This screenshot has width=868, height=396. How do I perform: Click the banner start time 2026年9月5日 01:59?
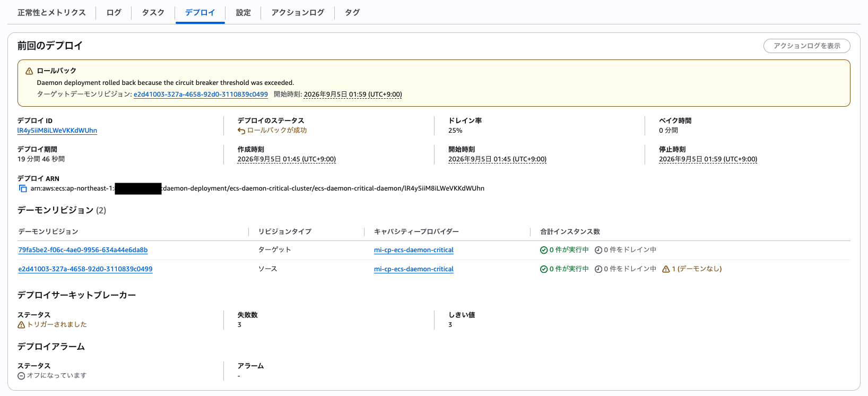click(x=353, y=94)
